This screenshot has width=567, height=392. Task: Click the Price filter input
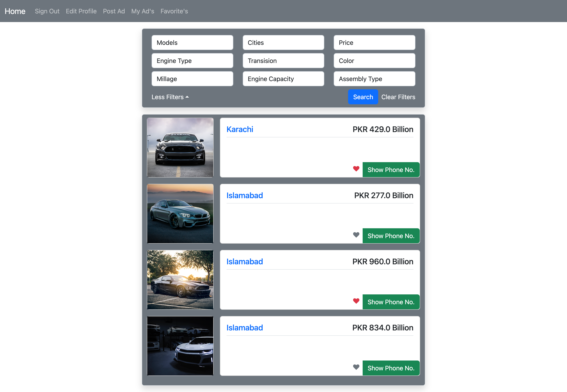[x=374, y=43]
